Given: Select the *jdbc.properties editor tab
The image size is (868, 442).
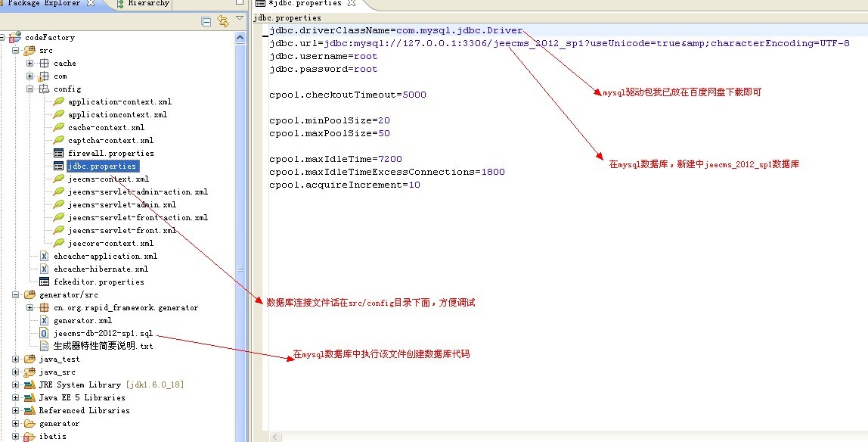Looking at the screenshot, I should 305,4.
